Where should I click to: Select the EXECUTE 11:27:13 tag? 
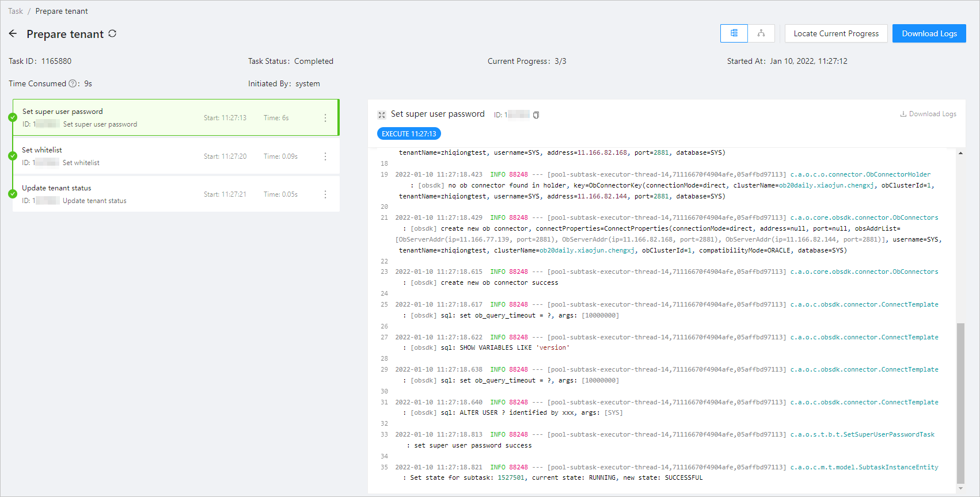[x=409, y=134]
